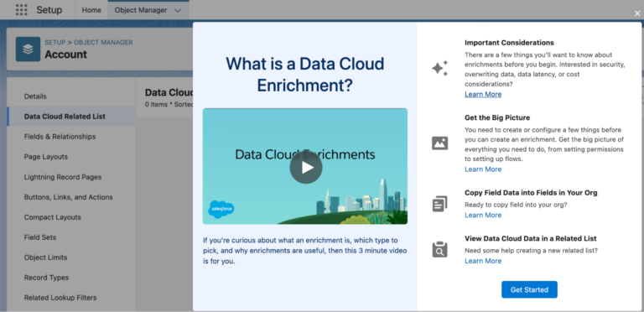Image resolution: width=644 pixels, height=312 pixels.
Task: Open Lightning Record Pages in sidebar
Action: [71, 177]
